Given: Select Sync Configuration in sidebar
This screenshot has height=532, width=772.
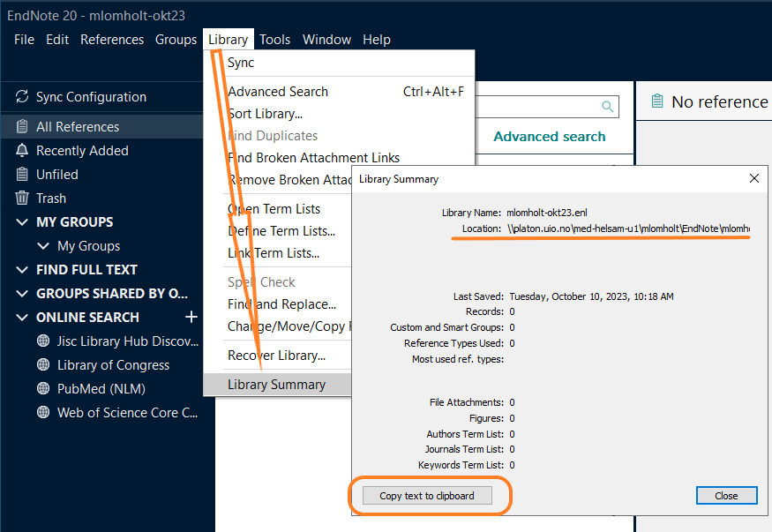Looking at the screenshot, I should pyautogui.click(x=101, y=96).
